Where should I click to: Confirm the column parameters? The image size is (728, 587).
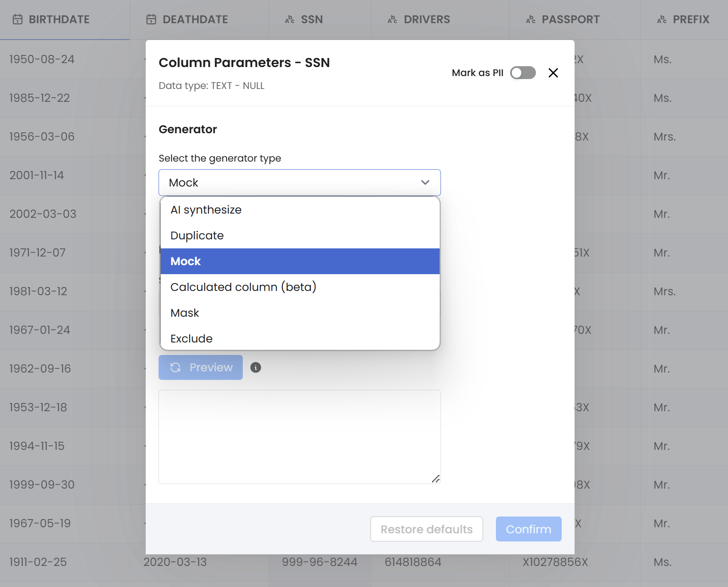pyautogui.click(x=528, y=529)
